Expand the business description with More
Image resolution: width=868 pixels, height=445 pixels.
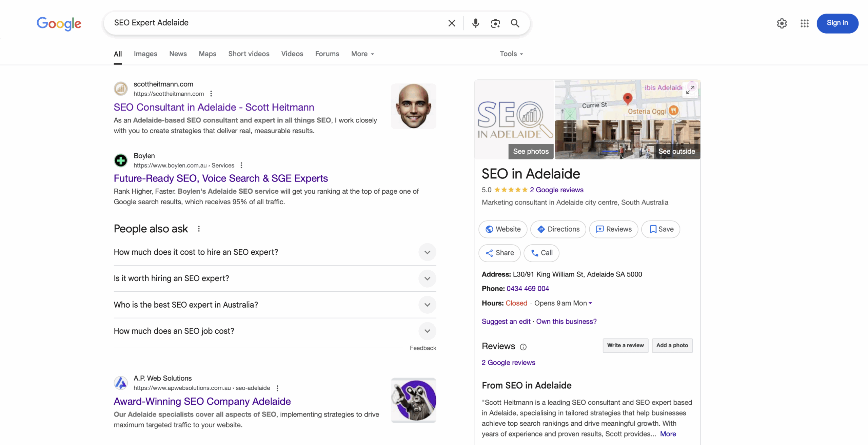tap(668, 434)
